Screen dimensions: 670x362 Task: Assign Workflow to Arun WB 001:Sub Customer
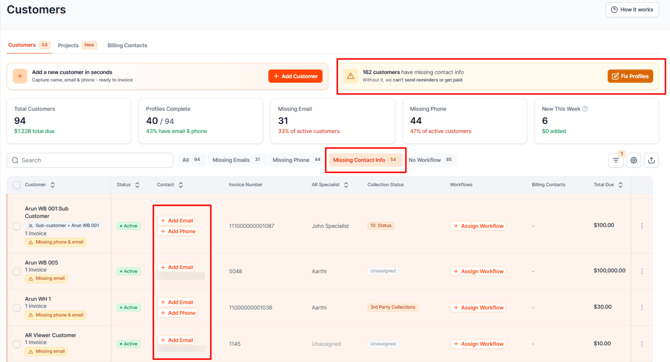(478, 226)
